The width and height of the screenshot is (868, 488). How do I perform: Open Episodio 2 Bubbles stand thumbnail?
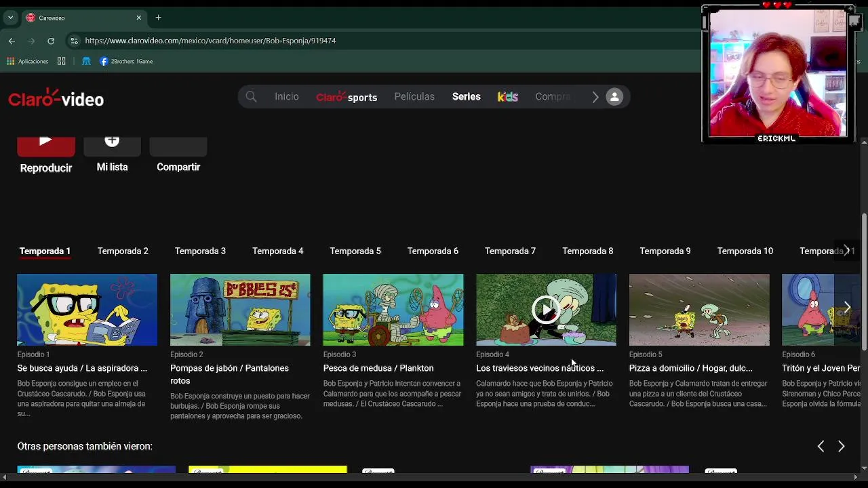point(240,310)
